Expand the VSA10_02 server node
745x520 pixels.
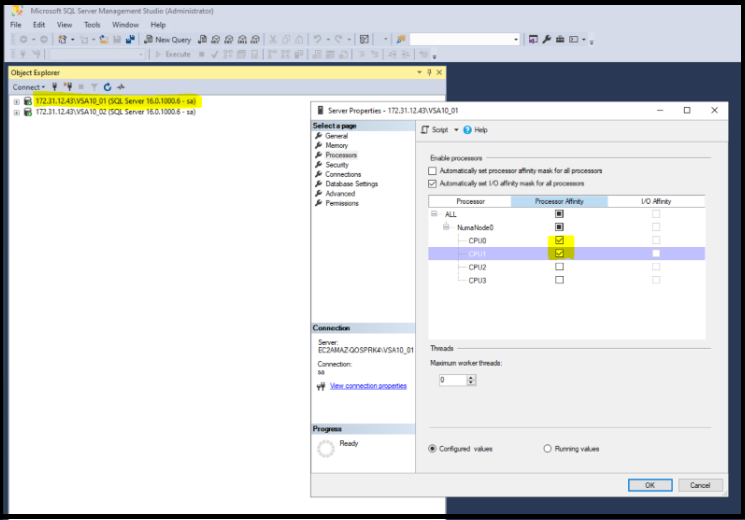17,113
